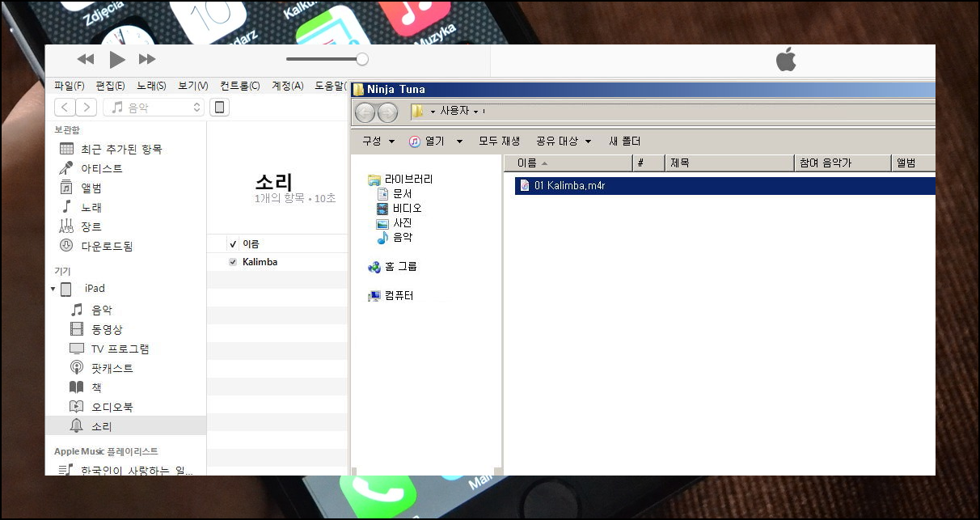
Task: Click the Explorer forward navigation button
Action: pyautogui.click(x=388, y=112)
